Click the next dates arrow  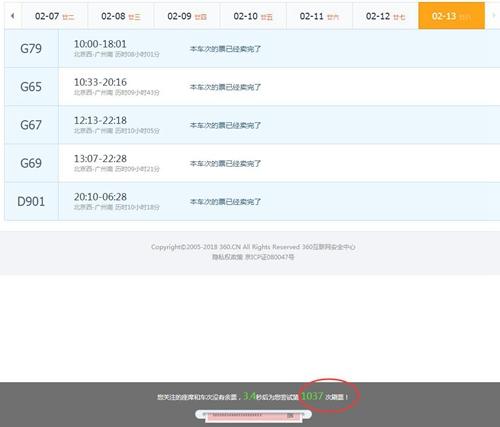pos(493,16)
